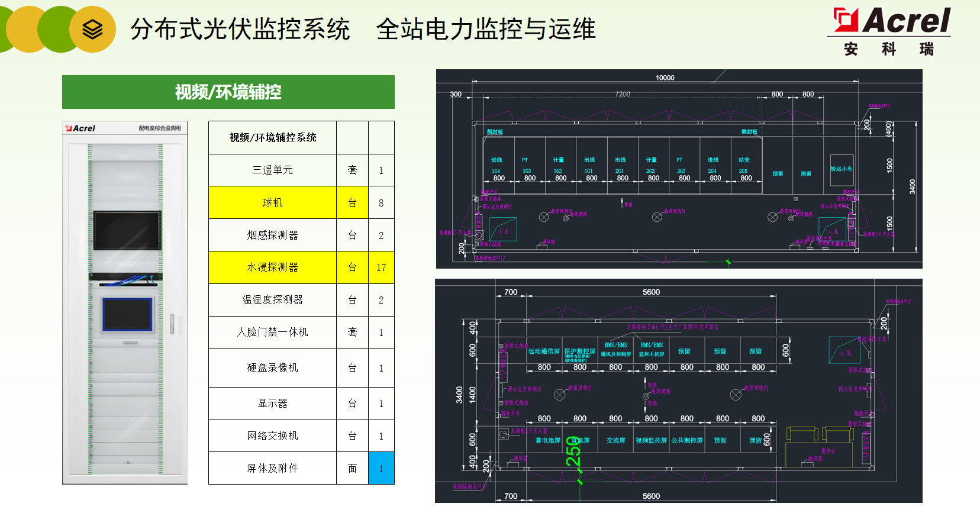Select the 显示器 table cell

pyautogui.click(x=273, y=404)
